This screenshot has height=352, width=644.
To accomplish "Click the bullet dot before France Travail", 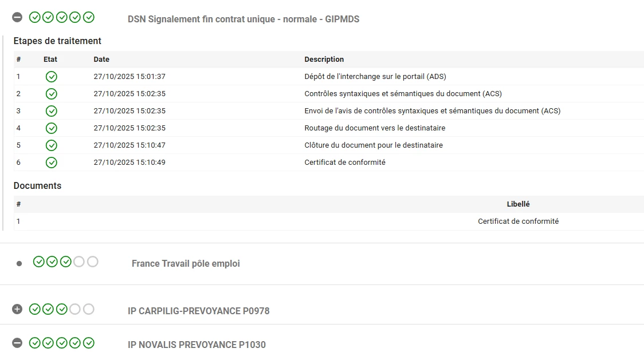I will point(19,264).
